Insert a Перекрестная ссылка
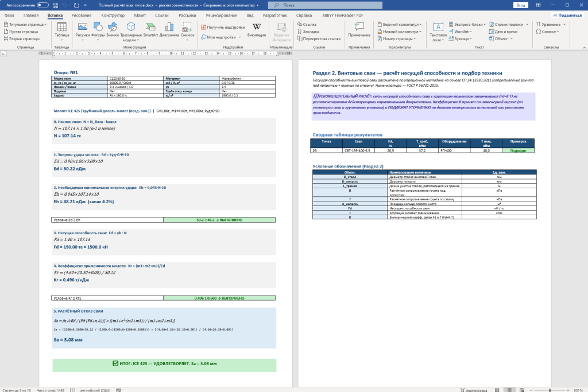This screenshot has height=392, width=588. click(319, 38)
